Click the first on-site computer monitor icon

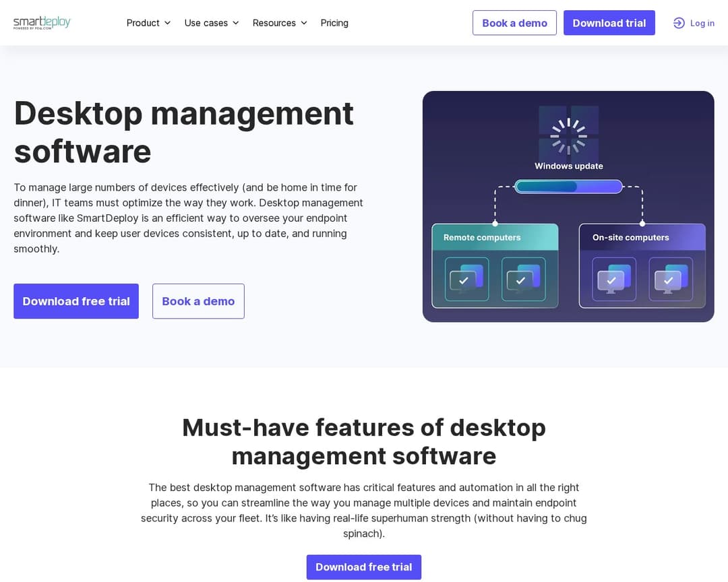click(613, 280)
